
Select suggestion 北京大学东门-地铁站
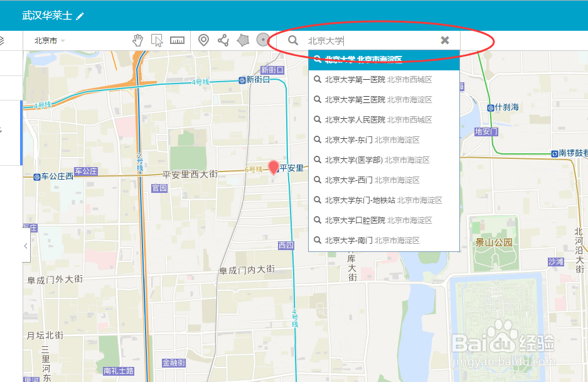(x=384, y=200)
